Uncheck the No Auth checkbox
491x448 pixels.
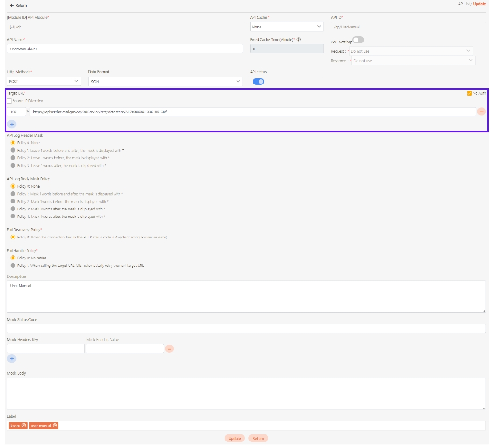[470, 93]
